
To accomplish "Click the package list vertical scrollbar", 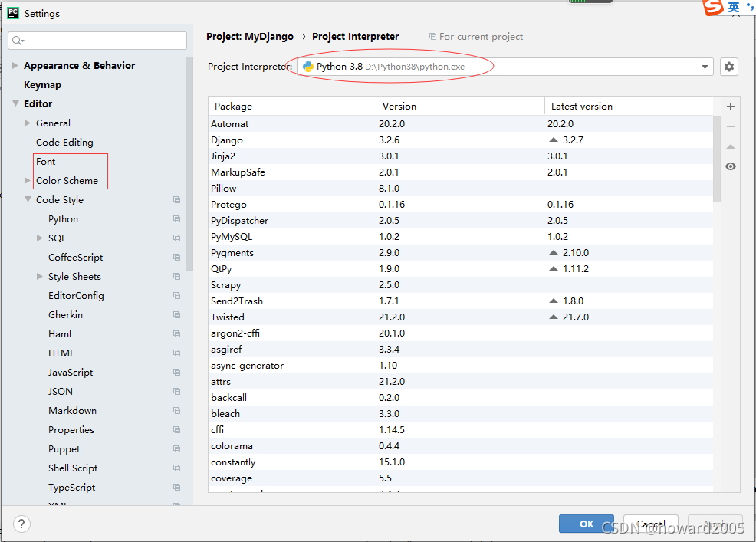I will pyautogui.click(x=717, y=159).
